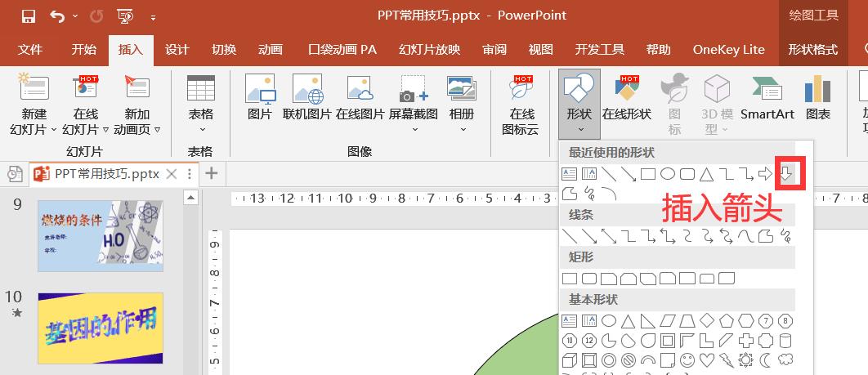This screenshot has width=868, height=375.
Task: Insert a SmartArt graphic
Action: [767, 98]
